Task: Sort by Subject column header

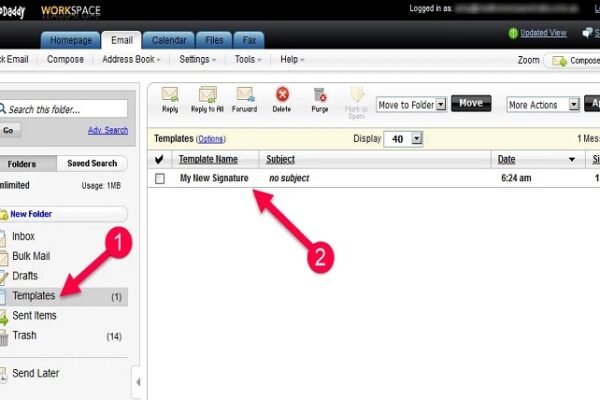Action: 280,159
